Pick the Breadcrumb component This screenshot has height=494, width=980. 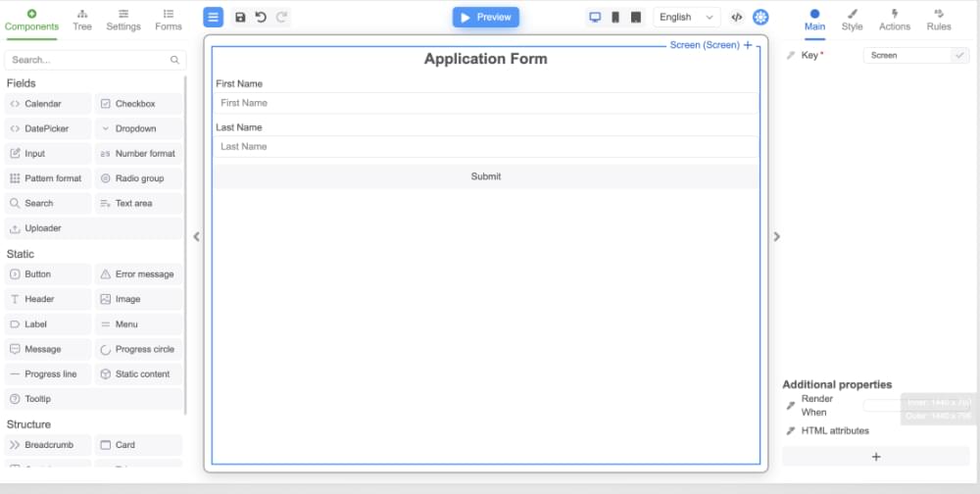coord(47,445)
